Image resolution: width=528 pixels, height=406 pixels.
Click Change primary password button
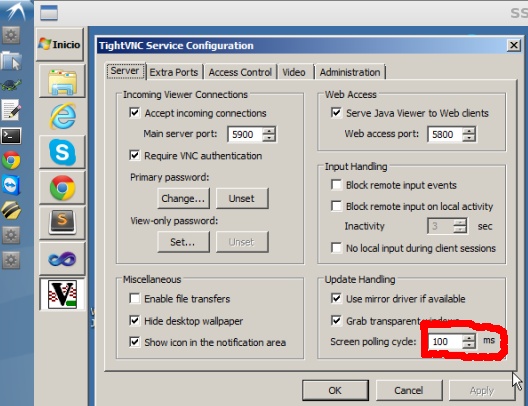click(x=183, y=198)
